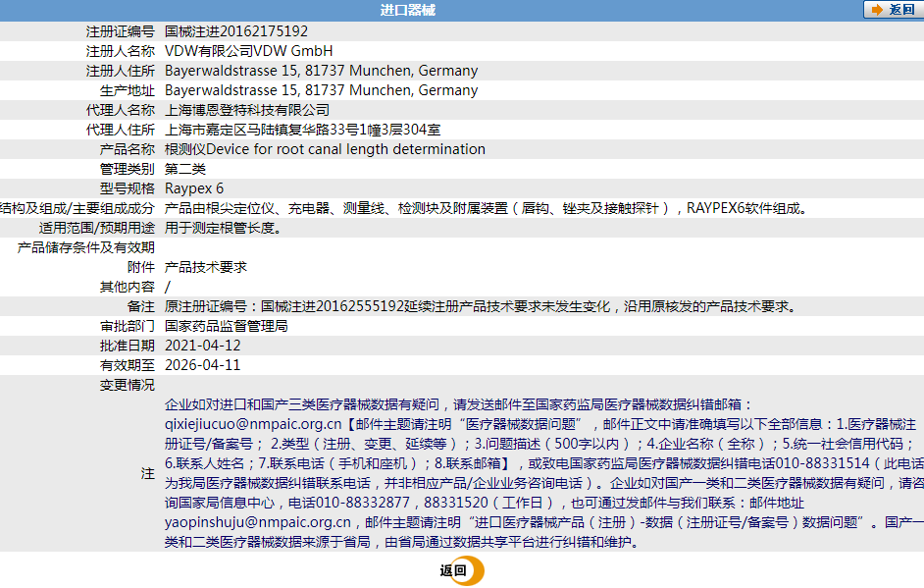
Task: Select the header title 进口器械
Action: coord(408,10)
